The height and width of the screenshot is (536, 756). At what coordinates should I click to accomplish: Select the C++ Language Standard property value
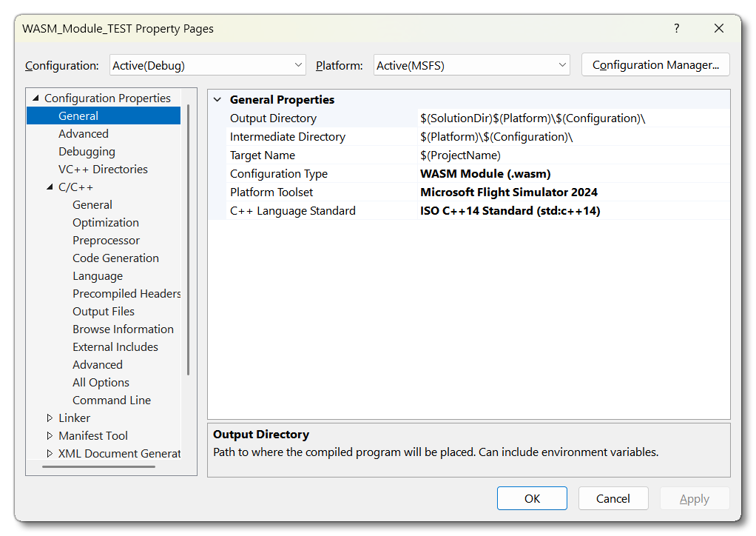pyautogui.click(x=573, y=211)
